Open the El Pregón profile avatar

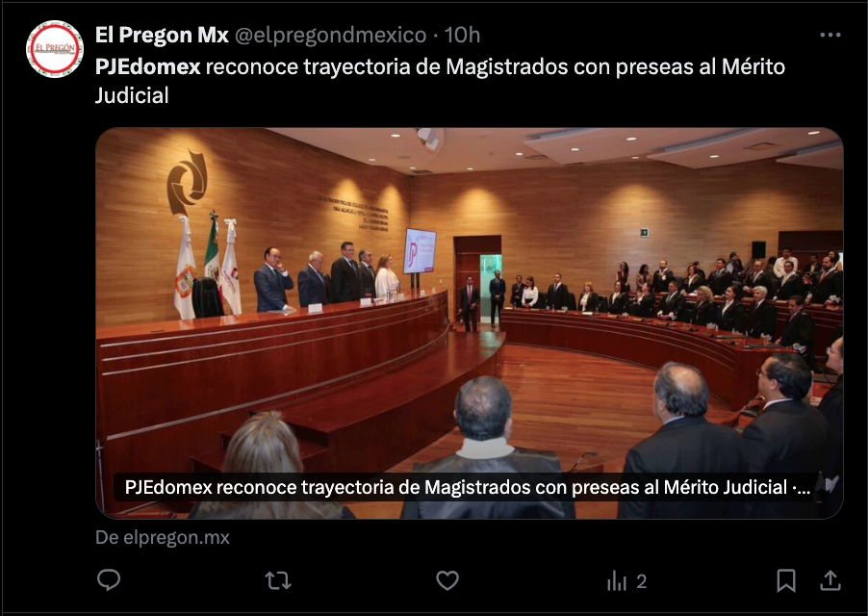point(55,49)
